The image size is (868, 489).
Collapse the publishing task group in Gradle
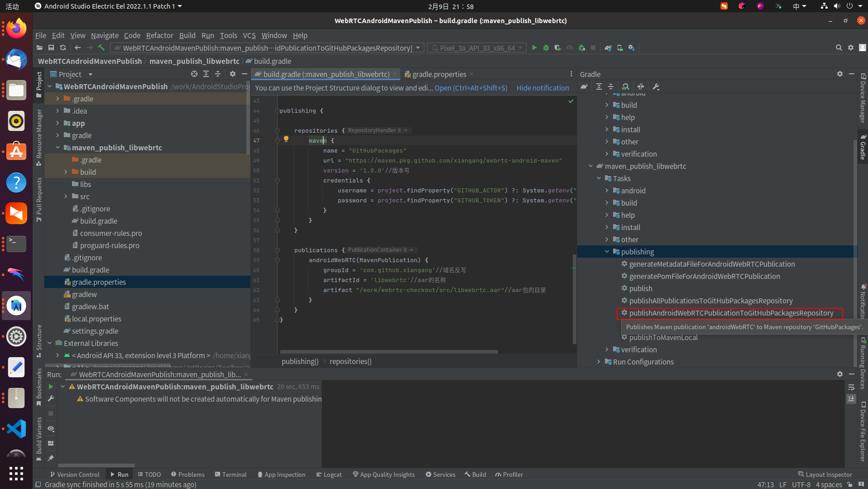click(607, 252)
